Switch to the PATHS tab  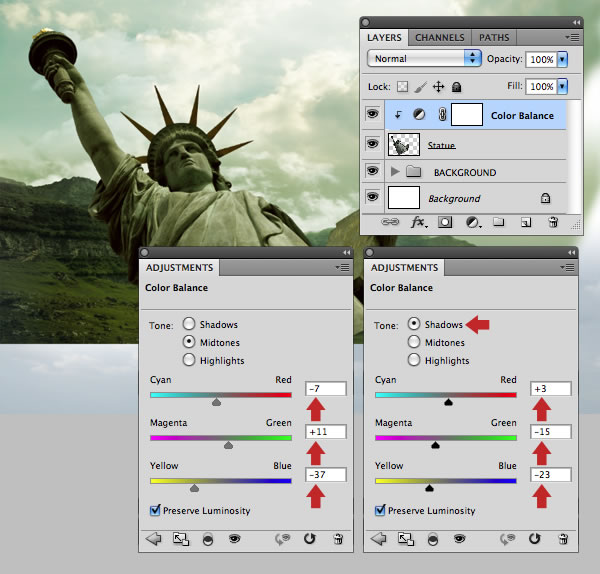pyautogui.click(x=494, y=38)
